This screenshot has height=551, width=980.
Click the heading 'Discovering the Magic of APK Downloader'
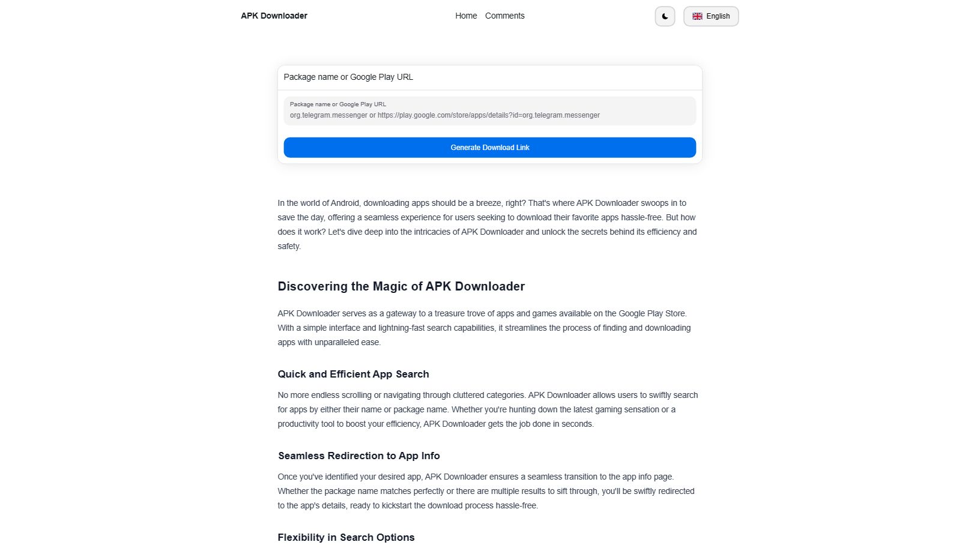click(x=401, y=286)
